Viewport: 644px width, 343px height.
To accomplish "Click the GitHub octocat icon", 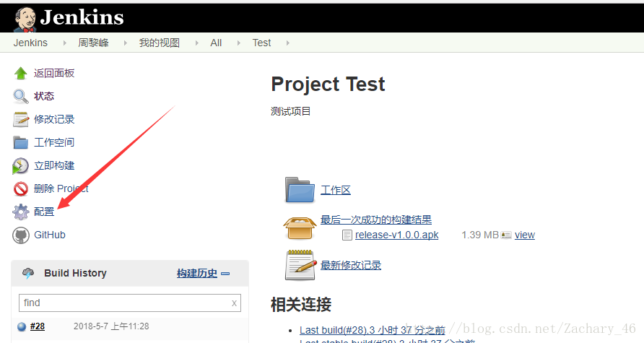I will 20,235.
